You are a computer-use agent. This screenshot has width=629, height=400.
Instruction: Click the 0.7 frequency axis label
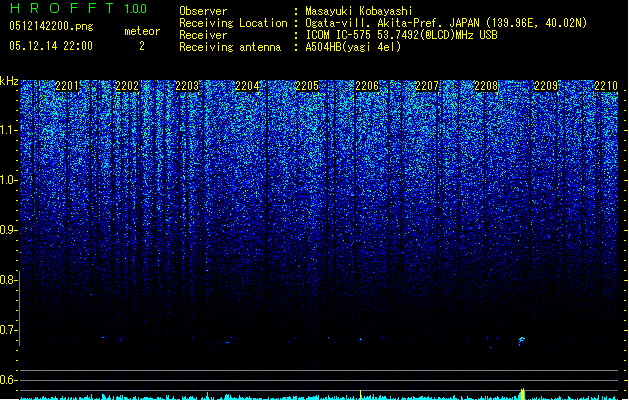[x=8, y=330]
